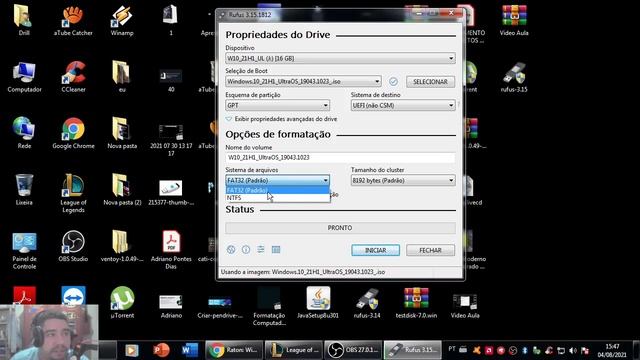The image size is (640, 360).
Task: Open Rufus settings sliders icon
Action: (261, 249)
